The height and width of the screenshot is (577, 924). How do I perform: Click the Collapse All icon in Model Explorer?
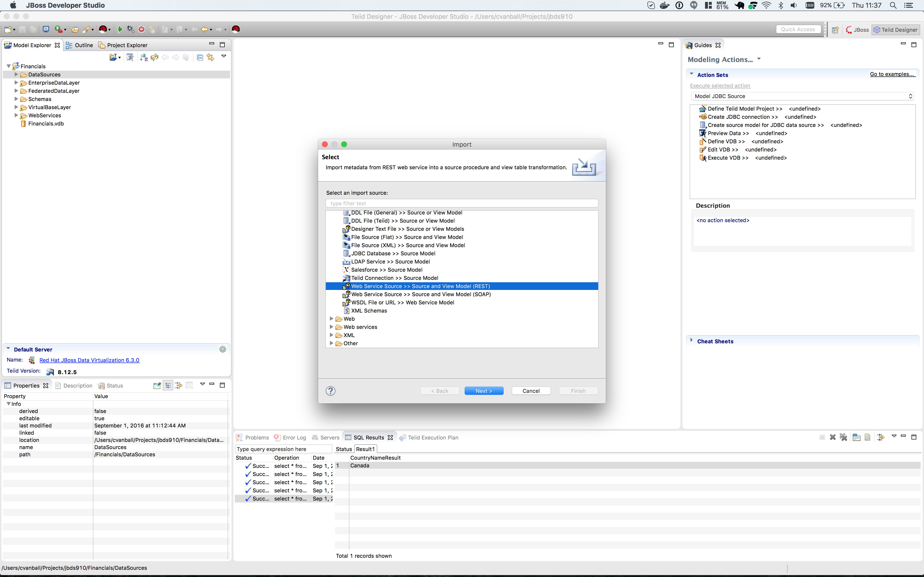click(x=200, y=57)
